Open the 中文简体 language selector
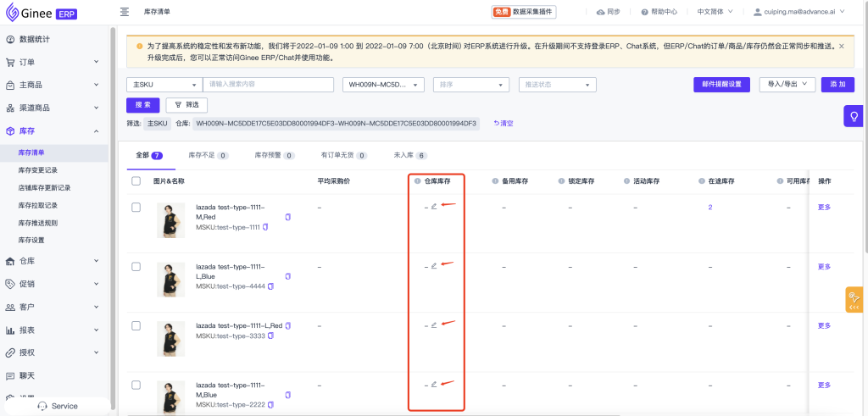The height and width of the screenshot is (416, 868). click(715, 12)
